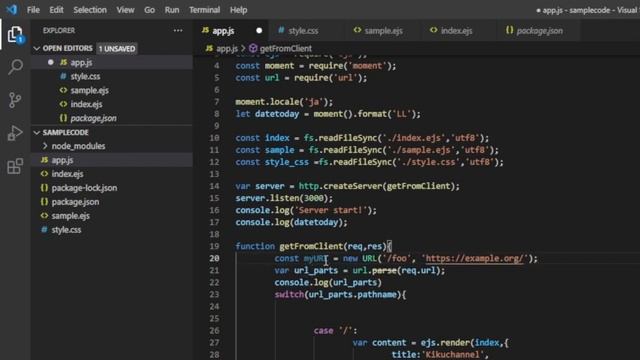Click 'switch(url_parts.pathname)' on line 23
640x360 pixels.
pyautogui.click(x=338, y=295)
